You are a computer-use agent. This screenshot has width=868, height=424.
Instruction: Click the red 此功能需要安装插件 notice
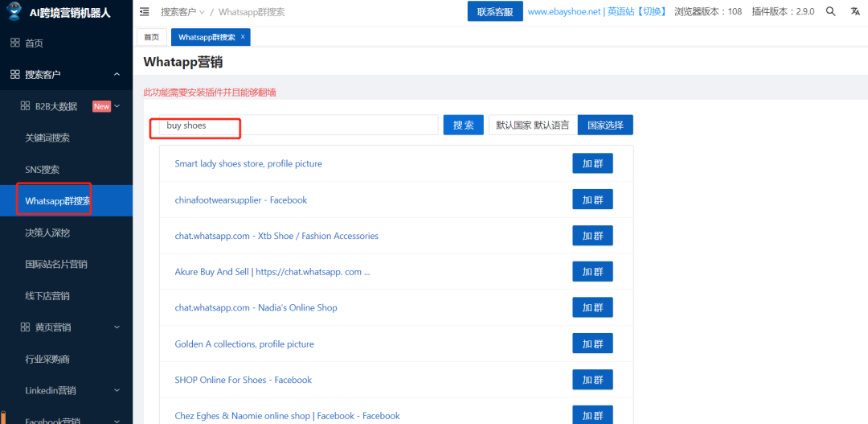pyautogui.click(x=209, y=93)
